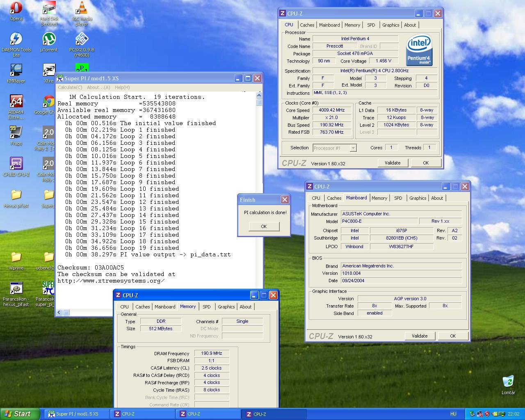The height and width of the screenshot is (420, 525).
Task: Switch to Caches tab in top CPU-Z
Action: coord(307,25)
